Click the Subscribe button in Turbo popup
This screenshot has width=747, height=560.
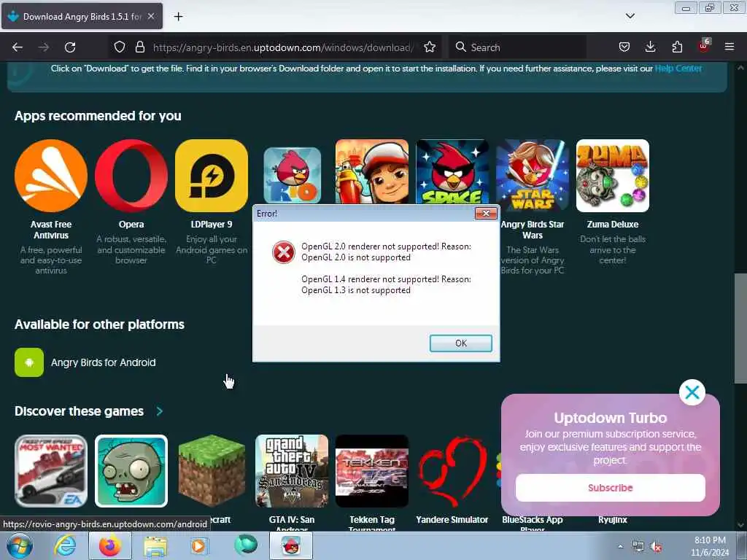(611, 488)
